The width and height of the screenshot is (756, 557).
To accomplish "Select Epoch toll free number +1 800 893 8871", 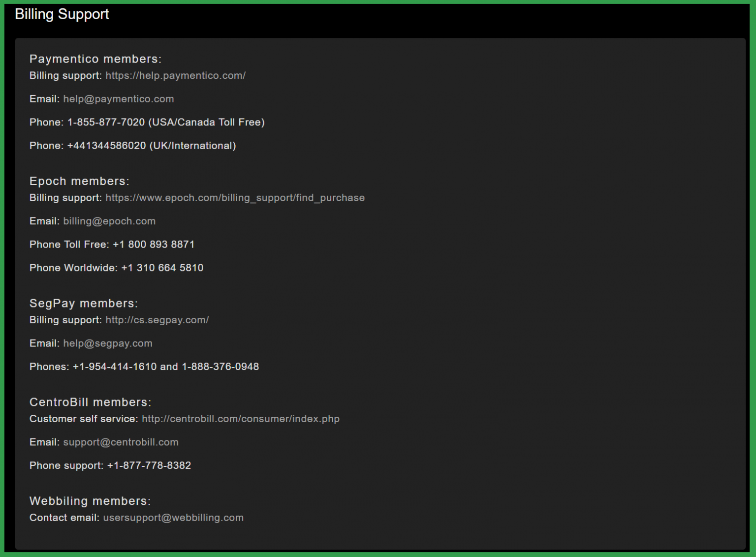I will coord(154,245).
